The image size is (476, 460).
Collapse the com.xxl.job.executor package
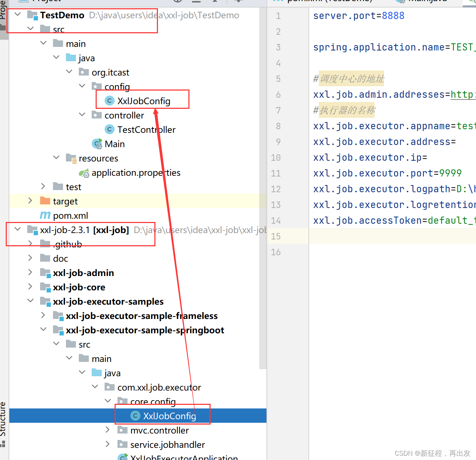tap(95, 387)
